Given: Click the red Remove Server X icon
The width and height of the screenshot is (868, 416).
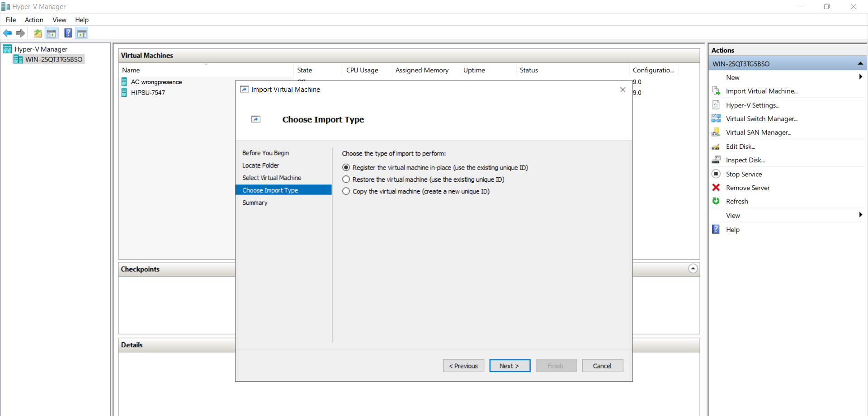Looking at the screenshot, I should (x=716, y=187).
